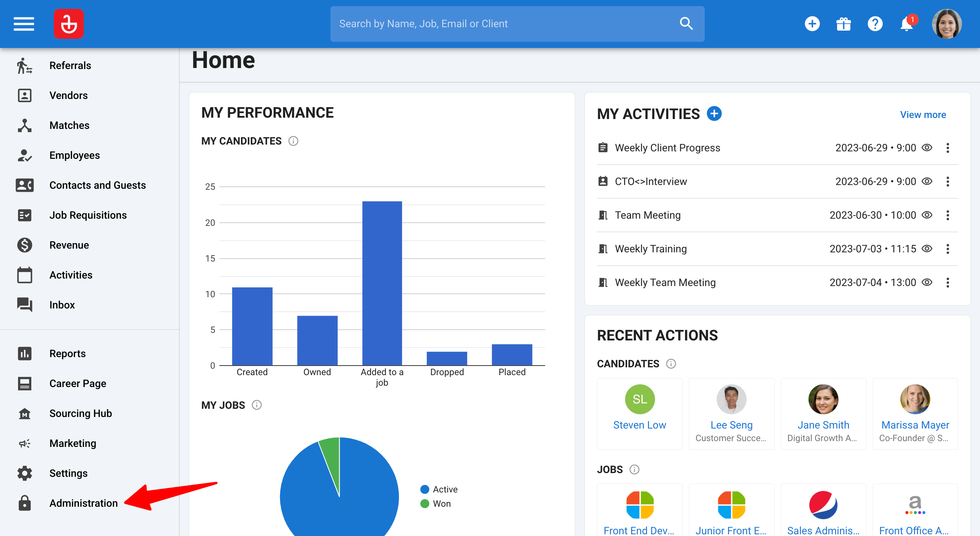
Task: Click the quick add plus icon in header
Action: tap(812, 24)
